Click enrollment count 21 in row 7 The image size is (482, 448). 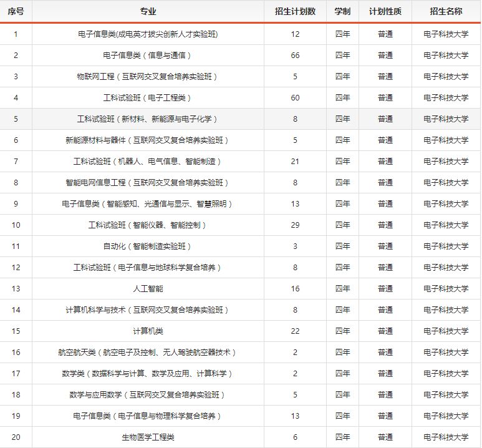(295, 162)
